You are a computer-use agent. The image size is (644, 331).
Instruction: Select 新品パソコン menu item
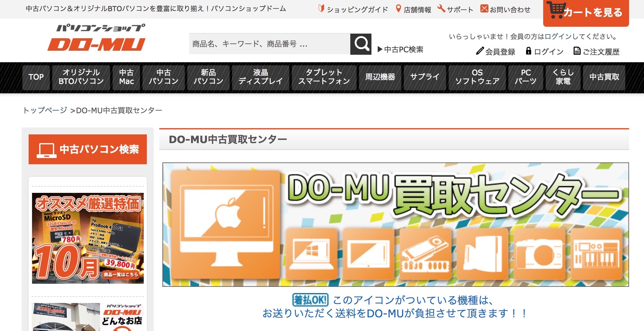pyautogui.click(x=208, y=77)
